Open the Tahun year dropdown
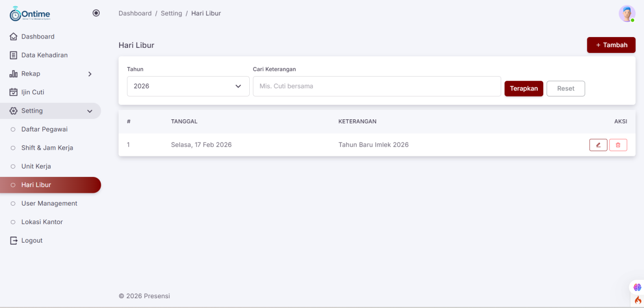 (188, 86)
